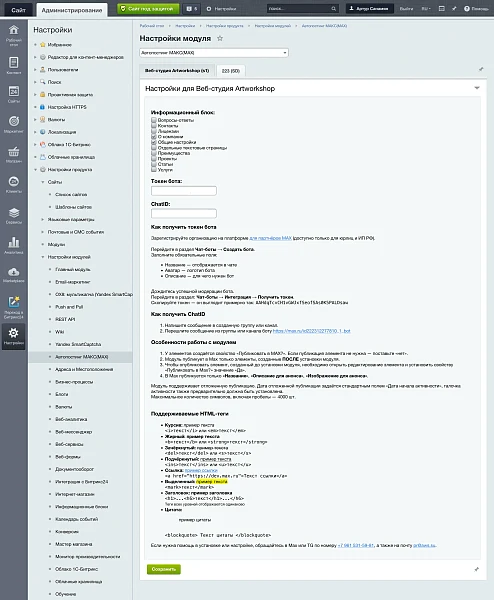Click the pin icon in the top bar
Viewport: 494px width, 600px height.
click(x=454, y=8)
